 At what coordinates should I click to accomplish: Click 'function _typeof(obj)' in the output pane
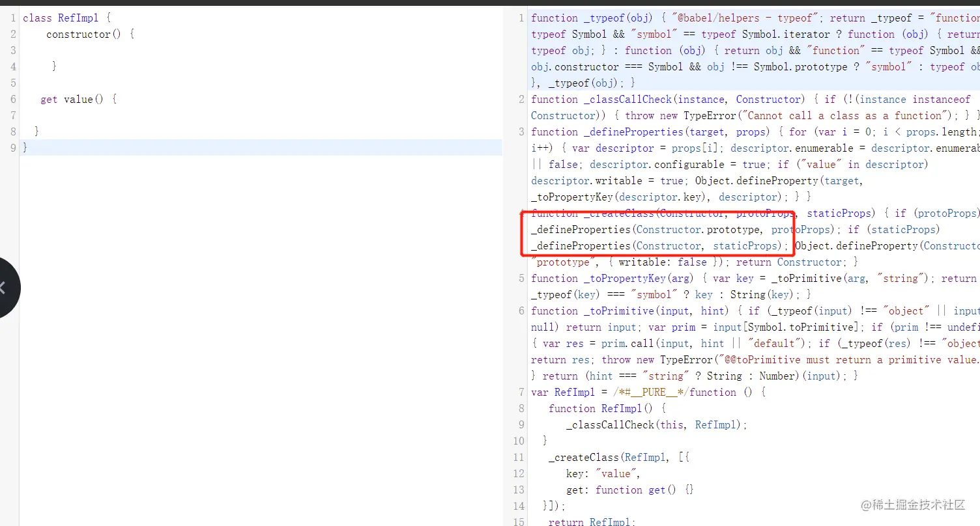[x=593, y=18]
